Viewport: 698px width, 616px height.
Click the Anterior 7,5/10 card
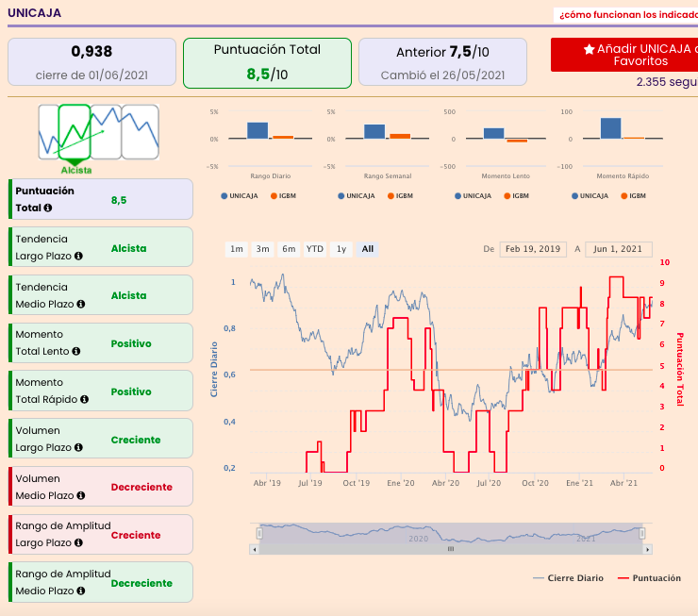(442, 62)
